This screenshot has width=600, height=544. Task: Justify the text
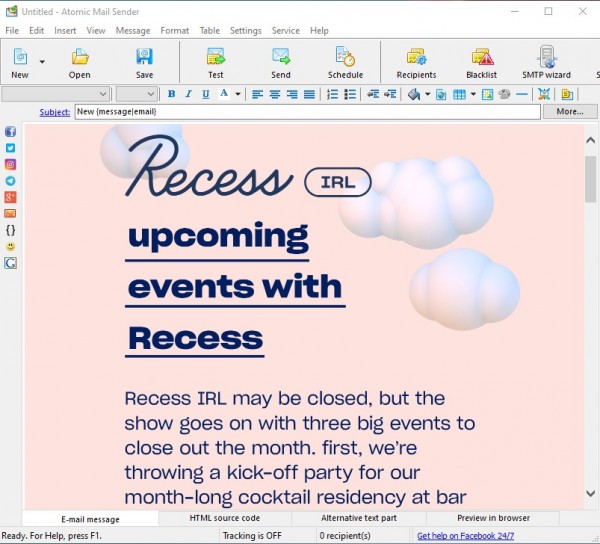(309, 94)
